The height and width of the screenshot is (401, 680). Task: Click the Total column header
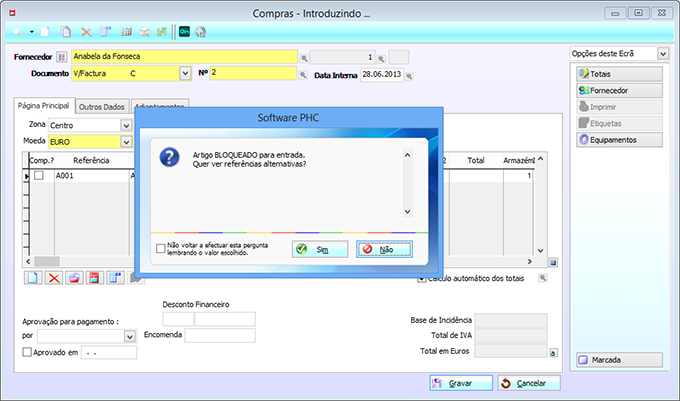click(x=476, y=161)
